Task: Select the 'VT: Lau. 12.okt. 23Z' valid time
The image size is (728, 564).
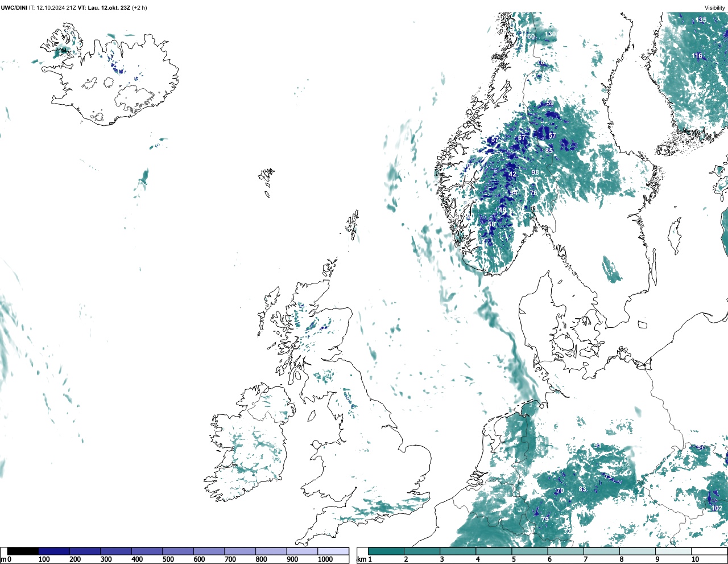Action: pyautogui.click(x=104, y=7)
